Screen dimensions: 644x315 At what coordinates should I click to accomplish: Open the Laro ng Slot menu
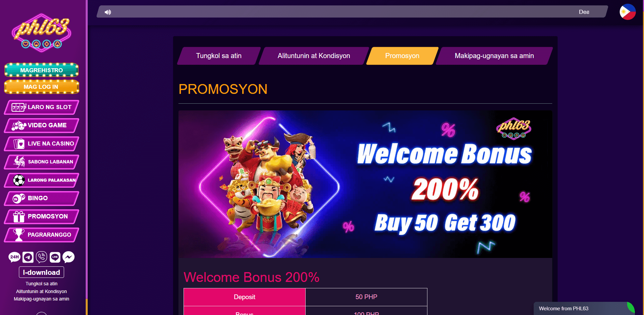pyautogui.click(x=41, y=107)
